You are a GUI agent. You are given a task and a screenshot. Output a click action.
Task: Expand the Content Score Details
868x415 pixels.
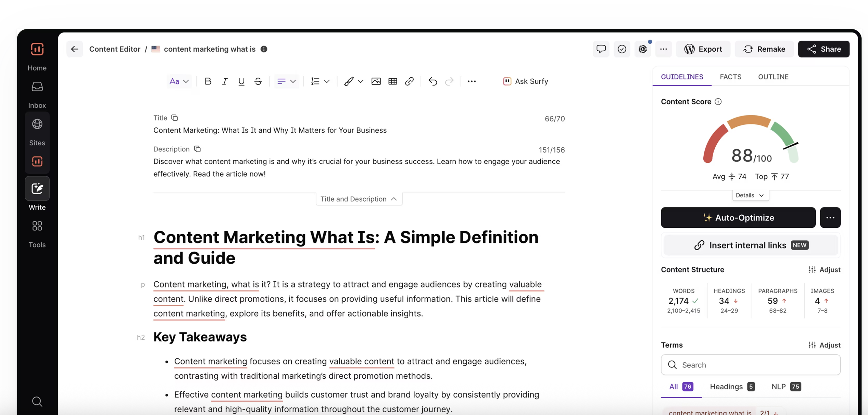coord(750,195)
